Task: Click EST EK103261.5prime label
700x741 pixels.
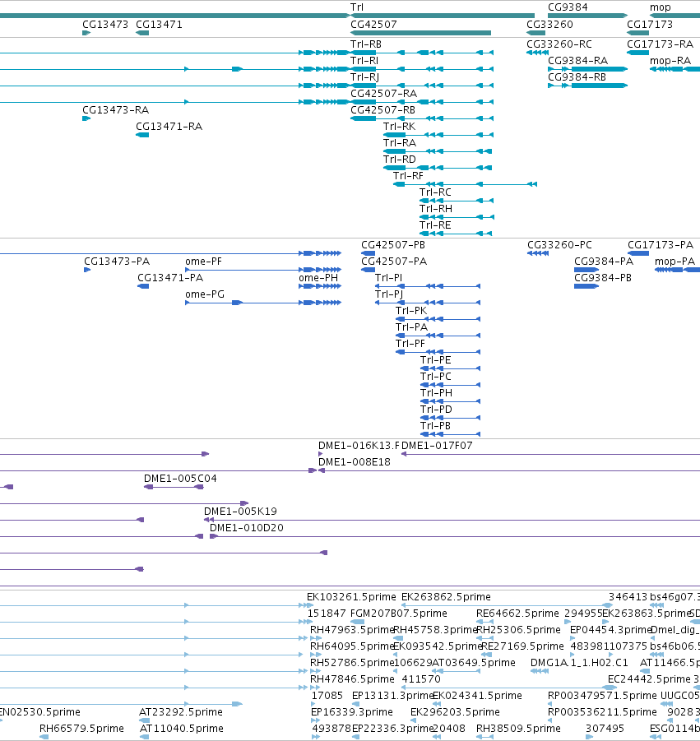Action: click(x=352, y=597)
